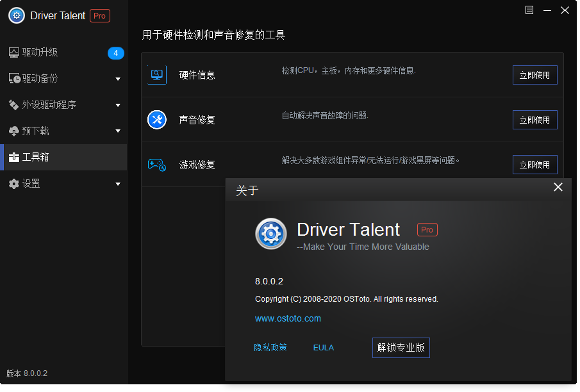Open the www.ostoto.com website link
This screenshot has height=392, width=580.
(x=288, y=318)
